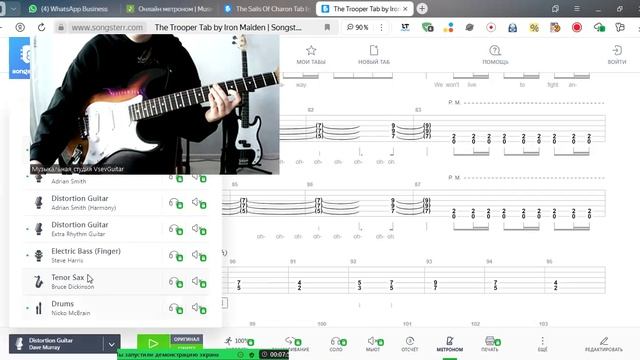This screenshot has height=360, width=640.
Task: Switch to the Онлайн метроном browser tab
Action: 169,9
